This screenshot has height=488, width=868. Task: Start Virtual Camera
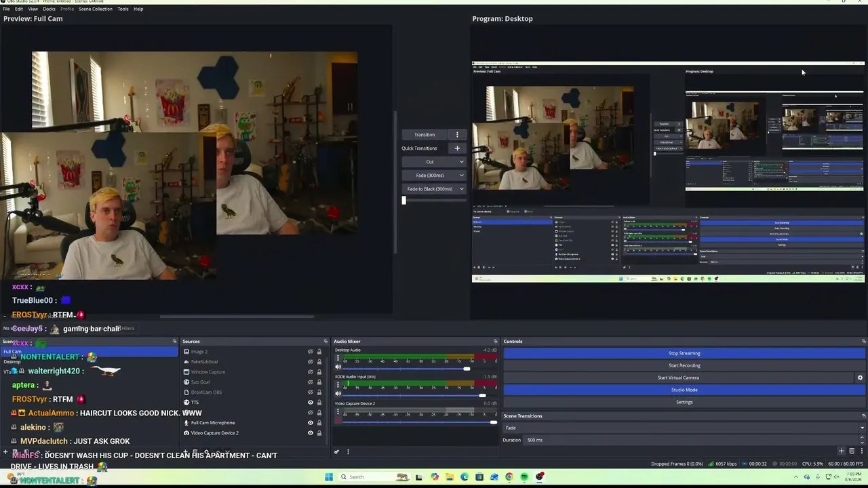(x=678, y=378)
